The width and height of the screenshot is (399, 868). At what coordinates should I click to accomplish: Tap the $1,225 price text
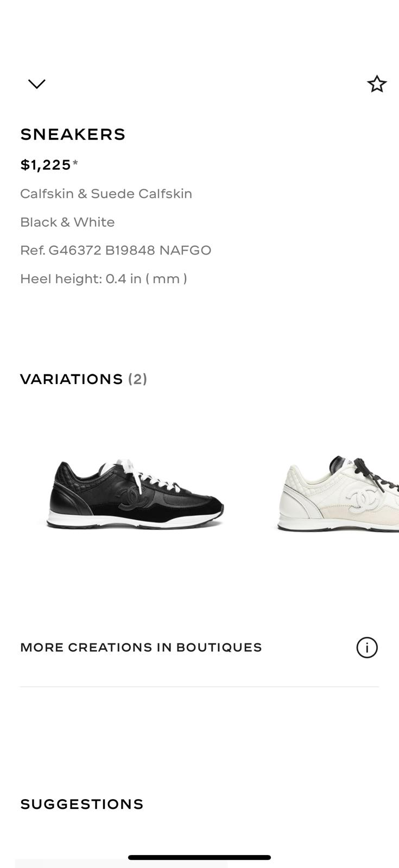tap(46, 165)
